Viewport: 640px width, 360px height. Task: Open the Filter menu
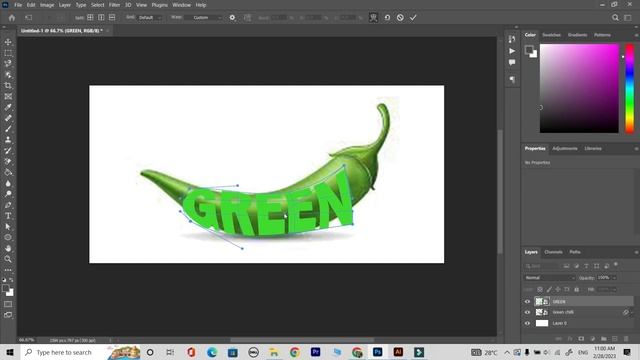coord(114,5)
